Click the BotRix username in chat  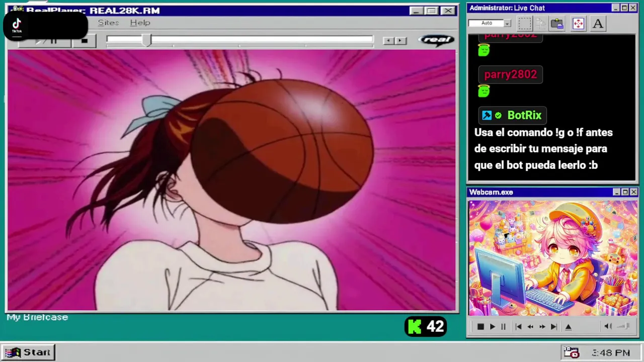[x=524, y=115]
